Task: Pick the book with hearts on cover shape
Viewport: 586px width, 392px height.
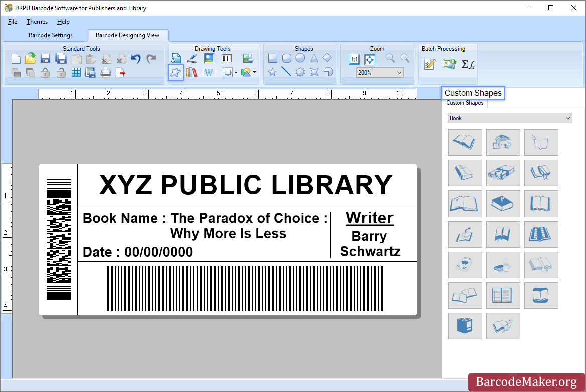Action: (465, 265)
